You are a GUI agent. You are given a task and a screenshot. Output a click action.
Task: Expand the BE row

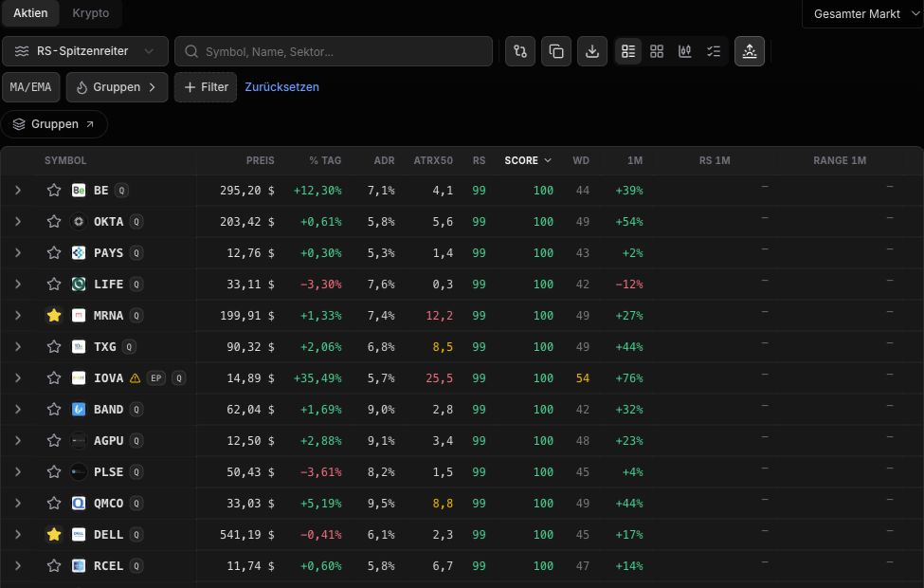point(18,191)
